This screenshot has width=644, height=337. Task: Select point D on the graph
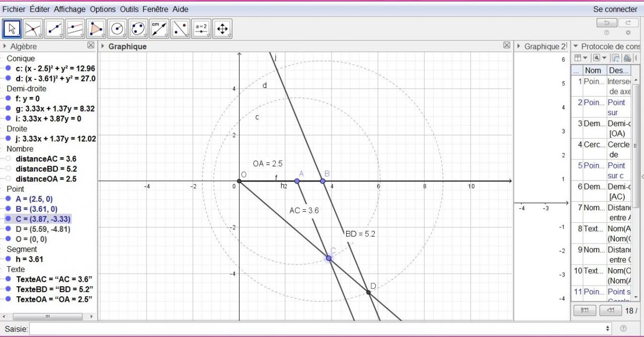click(369, 292)
